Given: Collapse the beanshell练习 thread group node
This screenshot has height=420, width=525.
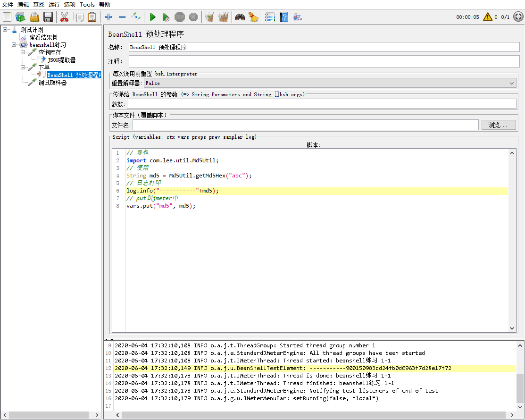Looking at the screenshot, I should (x=14, y=44).
